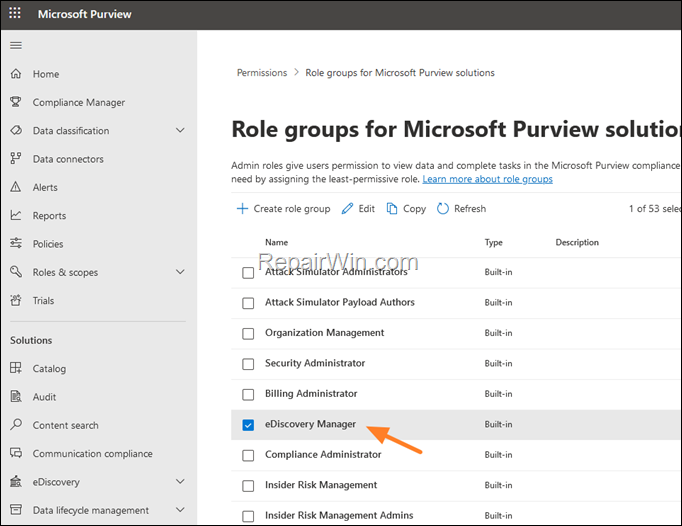This screenshot has width=682, height=526.
Task: Open the Organization Management role group
Action: click(324, 333)
